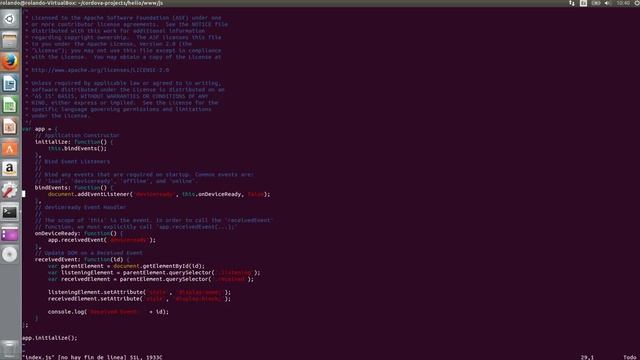Viewport: 640px width, 360px height.
Task: Open the Amazon launcher icon
Action: click(9, 169)
